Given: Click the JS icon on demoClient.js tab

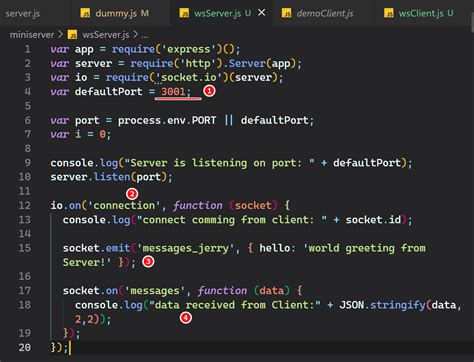Looking at the screenshot, I should pyautogui.click(x=286, y=13).
